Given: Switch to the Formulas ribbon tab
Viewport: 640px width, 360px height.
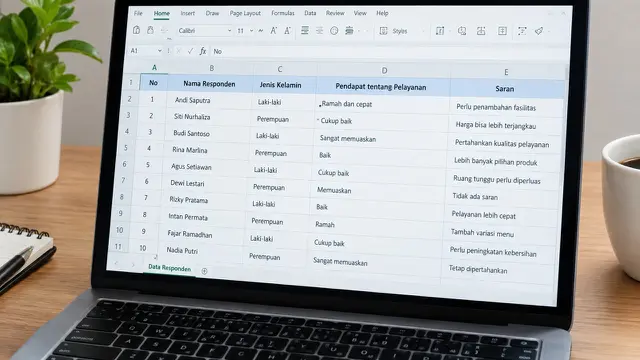Looking at the screenshot, I should pos(283,13).
